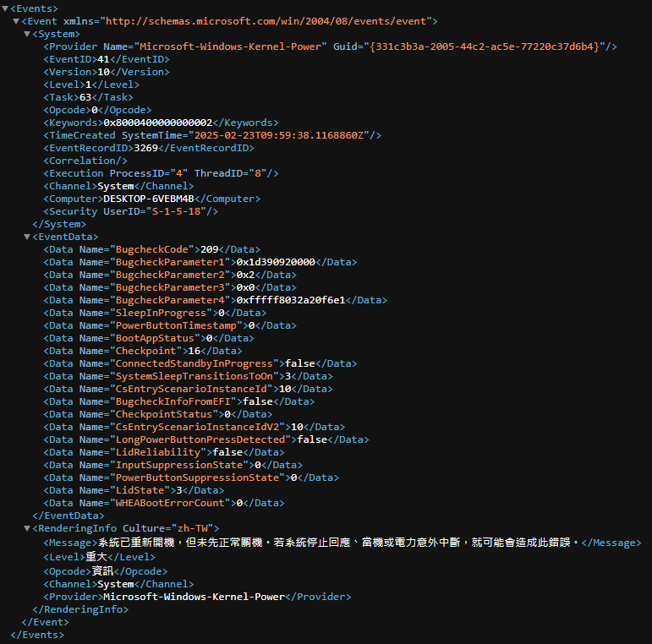Collapse the root Events node triangle
Viewport: 652px width, 644px height.
coord(5,8)
